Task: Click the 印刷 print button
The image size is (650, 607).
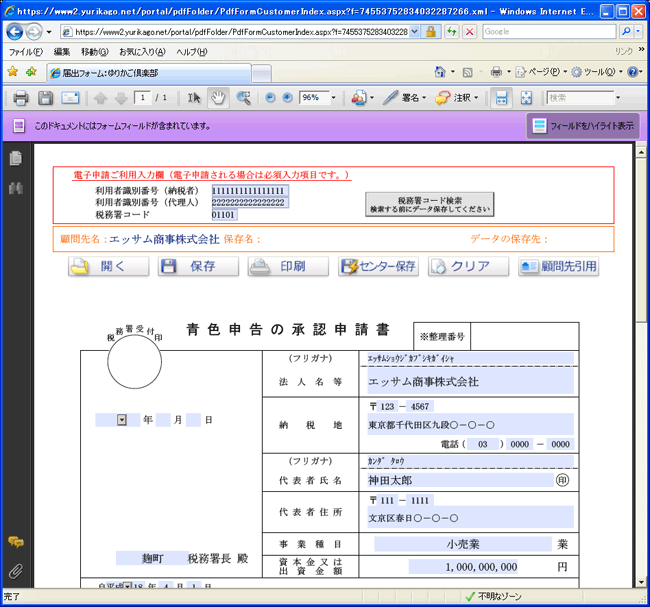Action: point(288,266)
